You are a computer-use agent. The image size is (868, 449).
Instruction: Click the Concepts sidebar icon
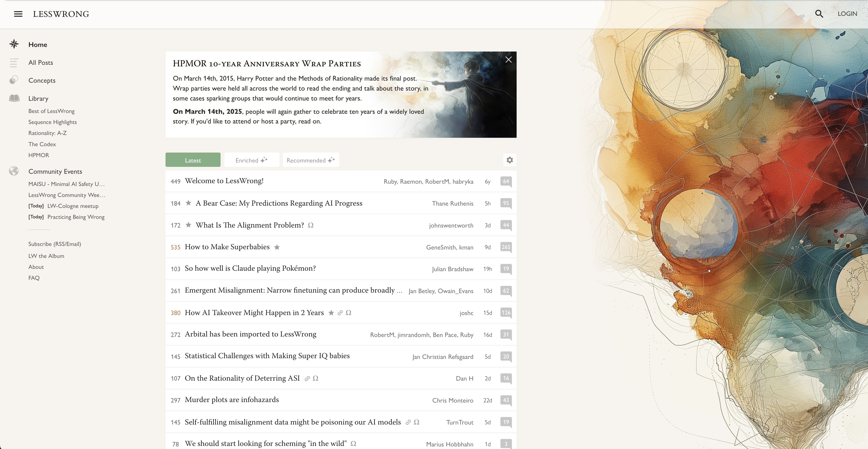click(14, 80)
